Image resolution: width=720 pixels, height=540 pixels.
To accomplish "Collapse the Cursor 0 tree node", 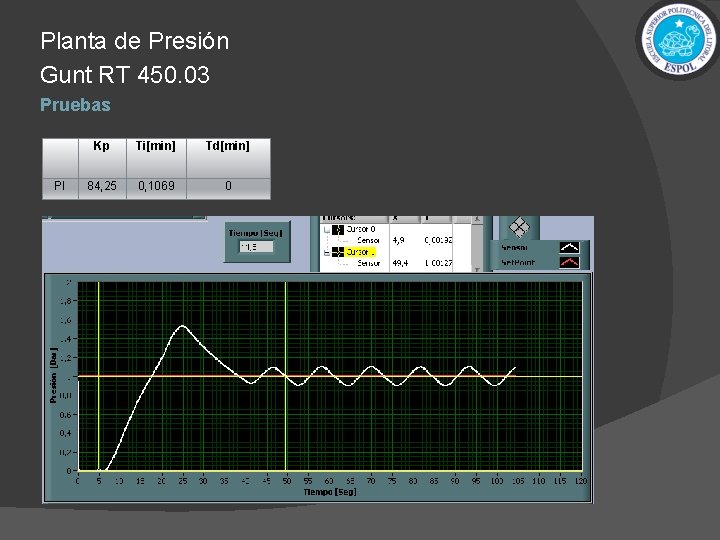I will pos(326,230).
